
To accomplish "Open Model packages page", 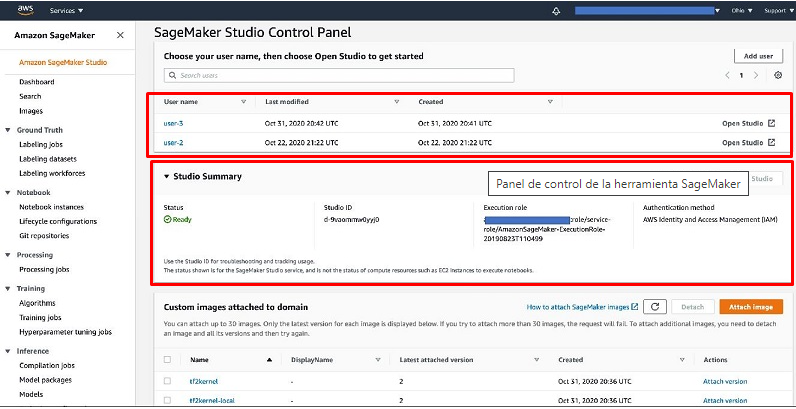I will (45, 380).
